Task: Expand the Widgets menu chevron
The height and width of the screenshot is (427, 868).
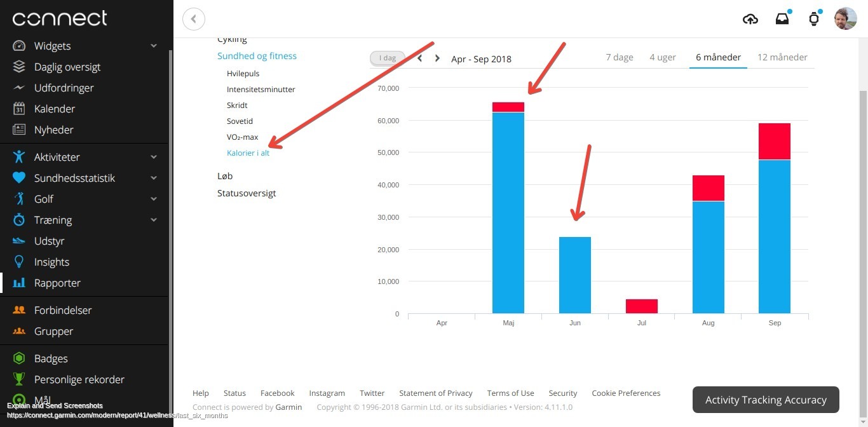Action: click(154, 46)
